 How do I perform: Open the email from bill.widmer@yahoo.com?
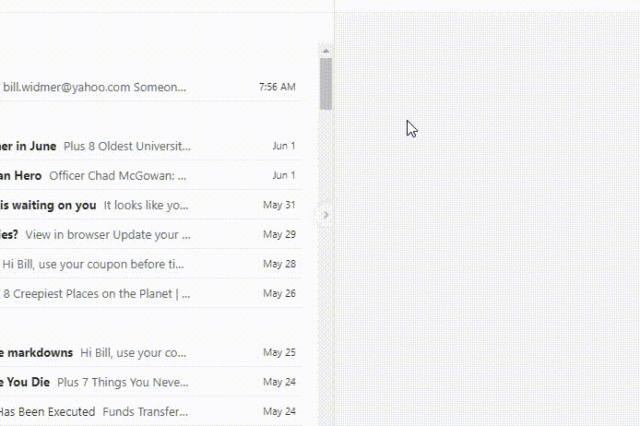95,87
